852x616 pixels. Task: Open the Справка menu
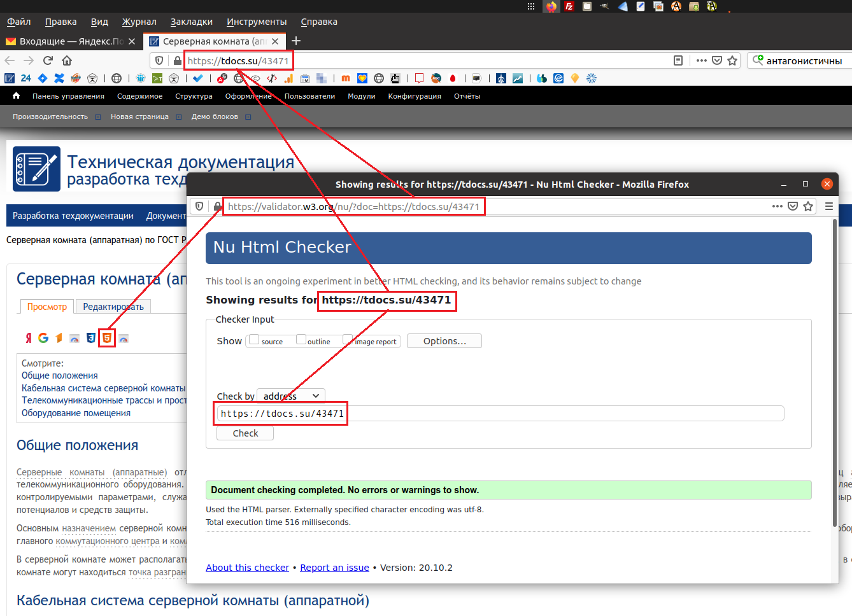(319, 22)
